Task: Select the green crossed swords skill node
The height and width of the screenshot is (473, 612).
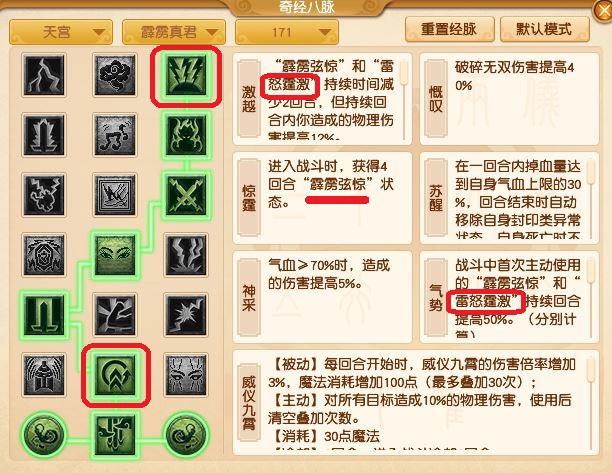Action: 186,195
